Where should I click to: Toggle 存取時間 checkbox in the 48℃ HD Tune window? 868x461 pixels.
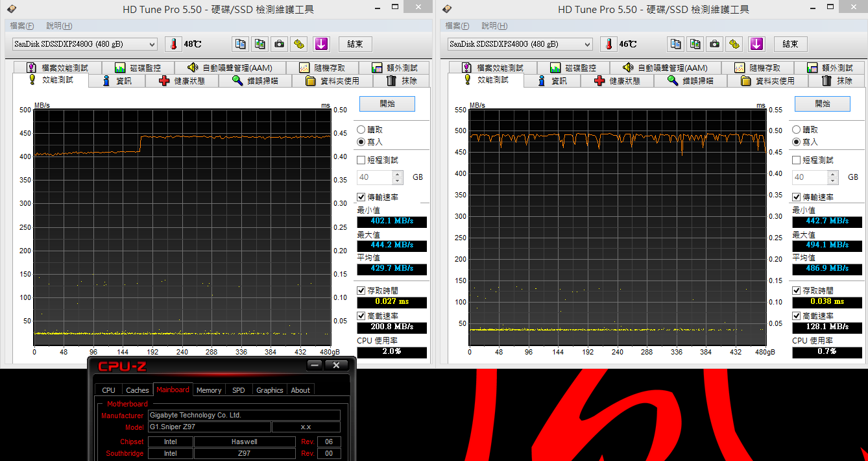(361, 291)
